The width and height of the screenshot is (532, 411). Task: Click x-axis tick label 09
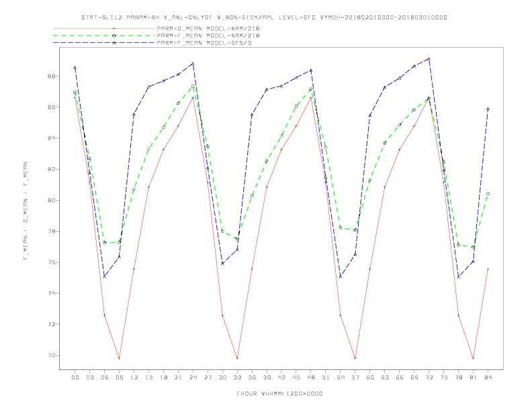pos(119,377)
